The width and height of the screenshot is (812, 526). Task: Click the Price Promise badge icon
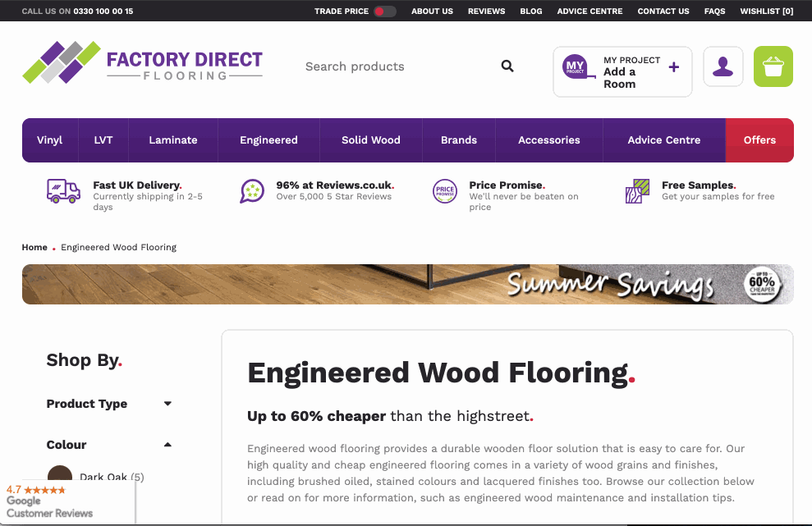coord(445,191)
